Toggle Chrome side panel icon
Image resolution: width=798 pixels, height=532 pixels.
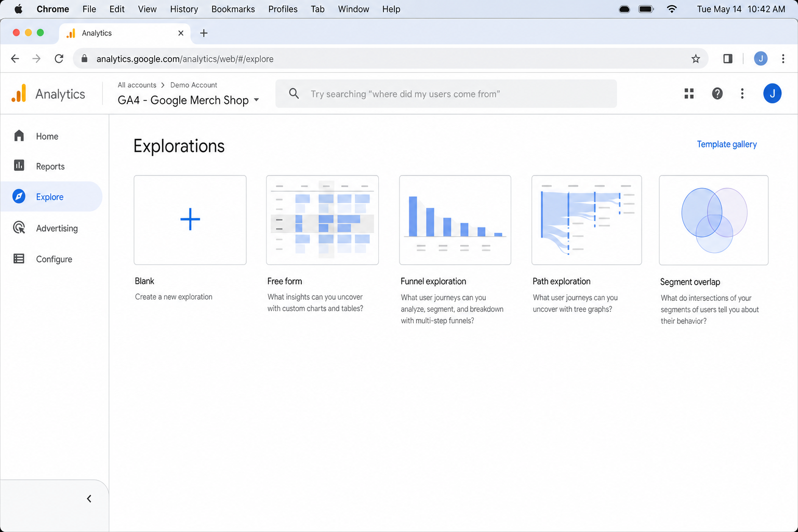pyautogui.click(x=728, y=59)
